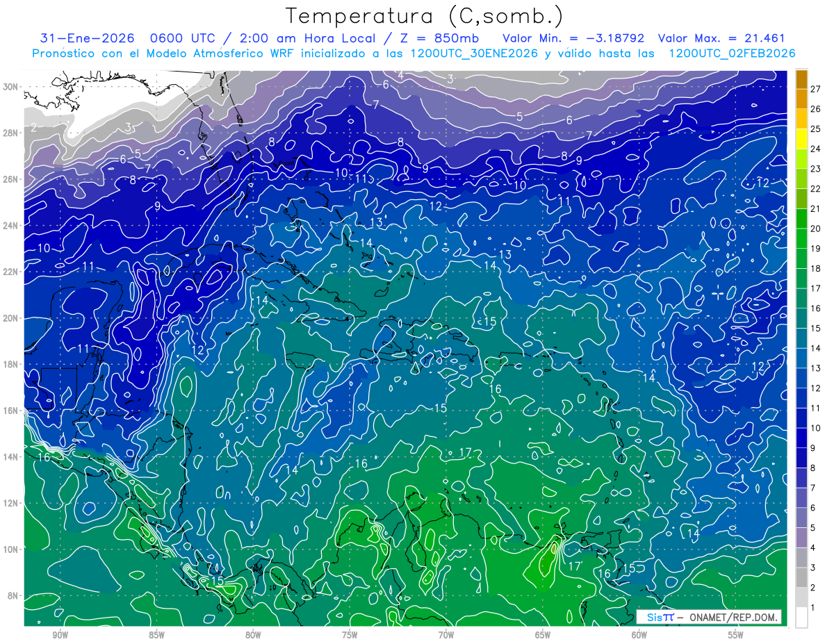Viewport: 834px width, 644px height.
Task: Click the '26N' latitude axis label
Action: (x=12, y=179)
